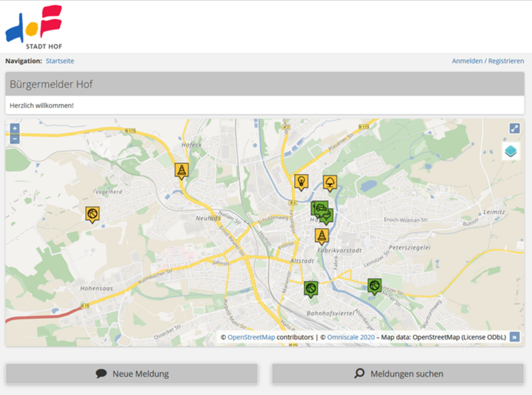Click yellow construction cone marker near Hofeck

click(x=182, y=171)
